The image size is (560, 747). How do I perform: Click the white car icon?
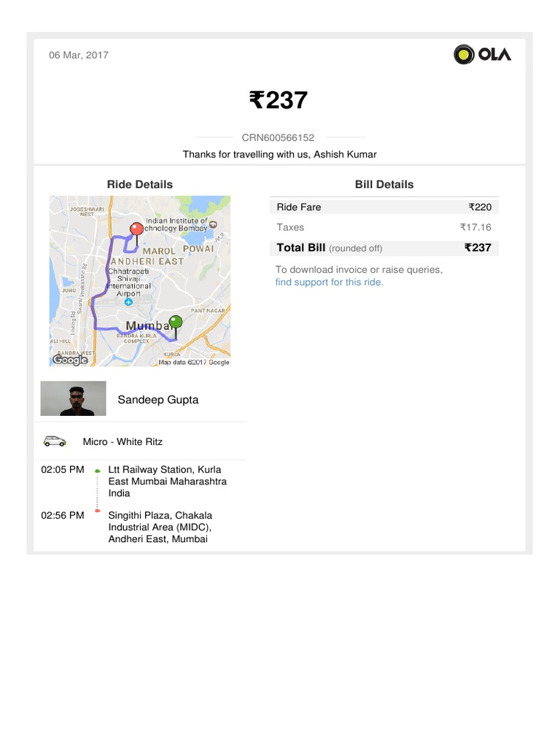point(55,441)
